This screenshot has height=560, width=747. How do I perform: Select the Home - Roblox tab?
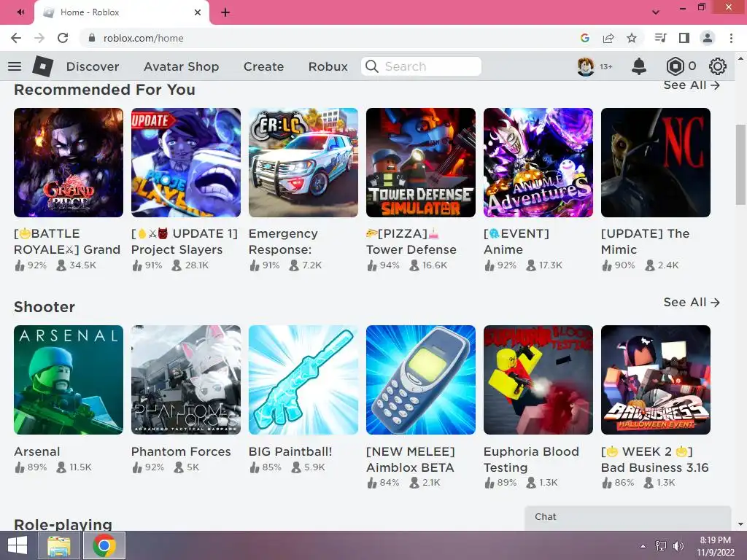pyautogui.click(x=122, y=12)
